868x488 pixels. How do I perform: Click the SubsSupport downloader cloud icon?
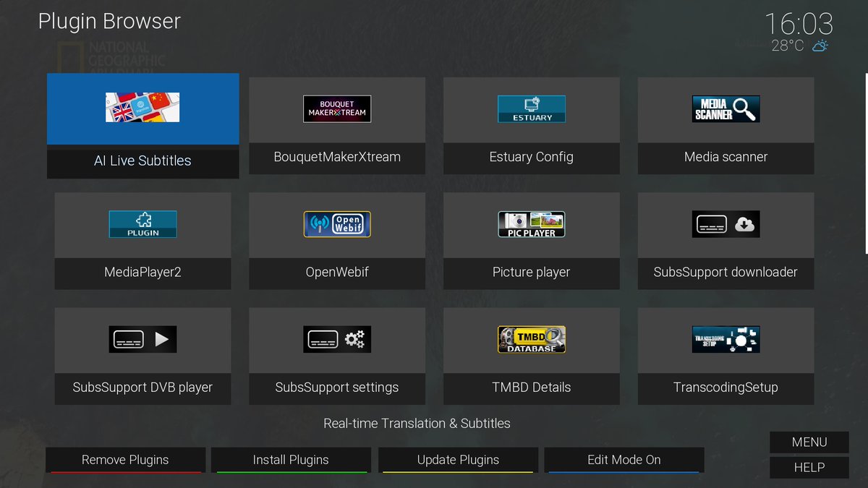coord(726,224)
